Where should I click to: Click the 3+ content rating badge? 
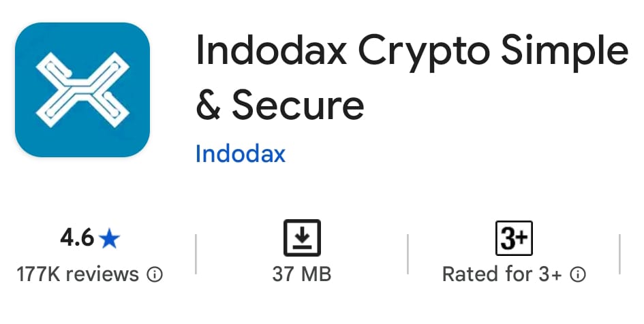click(x=513, y=238)
